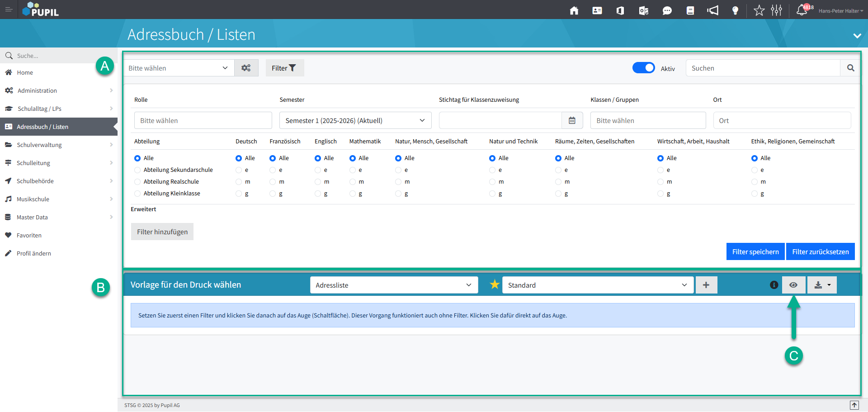Select Abteilung Realschule radio button
Viewport: 868px width, 412px height.
click(x=137, y=182)
